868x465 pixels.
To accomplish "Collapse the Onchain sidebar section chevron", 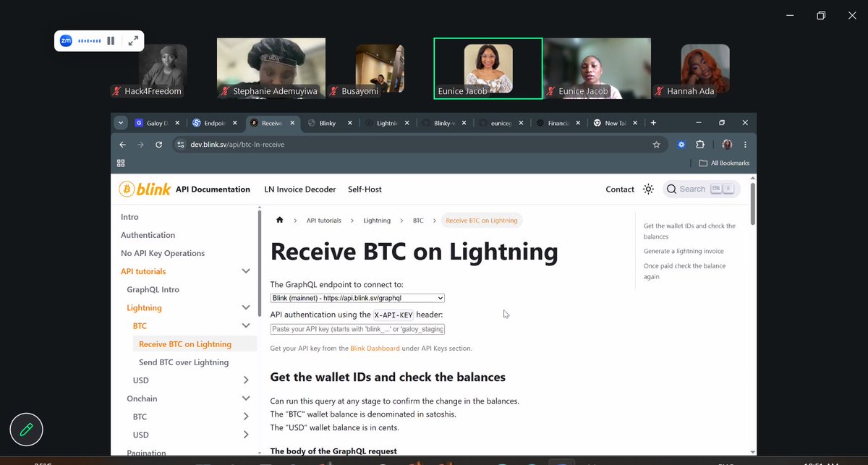I will point(245,398).
